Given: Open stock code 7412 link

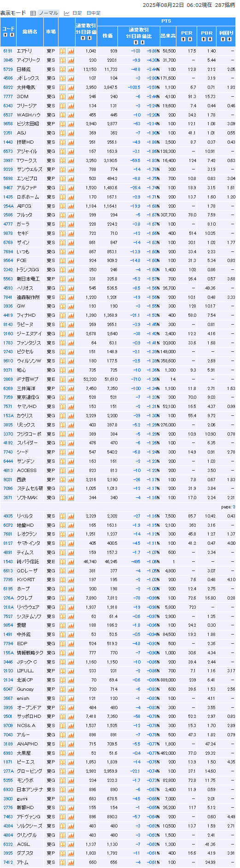Looking at the screenshot, I should pyautogui.click(x=8, y=862).
